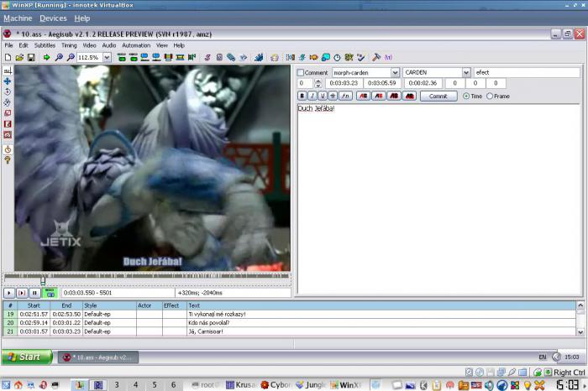This screenshot has height=391, width=588.
Task: Open the CARDEN actor dropdown
Action: (465, 72)
